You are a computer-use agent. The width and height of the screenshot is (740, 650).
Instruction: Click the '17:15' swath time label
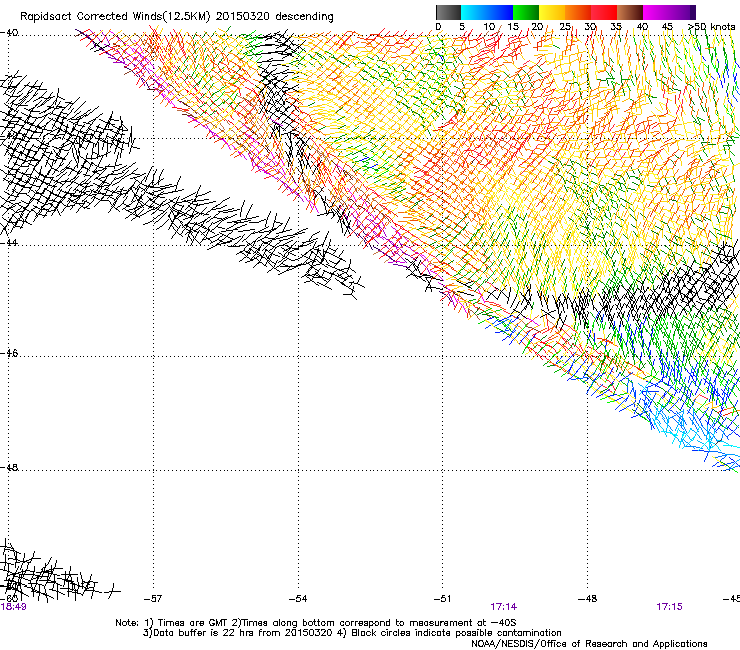point(669,607)
